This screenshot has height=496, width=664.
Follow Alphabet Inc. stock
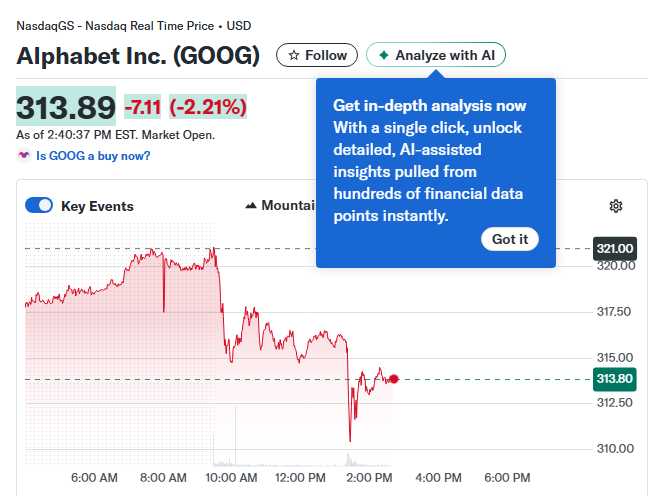pos(317,56)
